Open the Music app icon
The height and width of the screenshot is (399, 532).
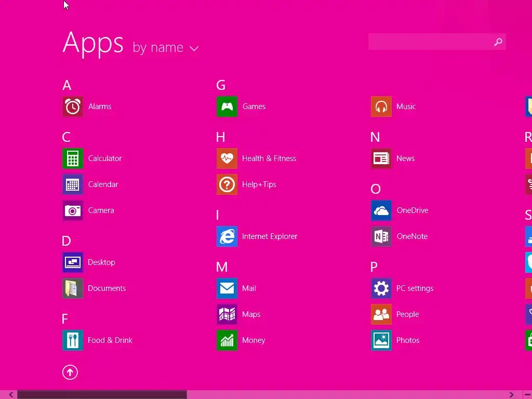coord(381,107)
